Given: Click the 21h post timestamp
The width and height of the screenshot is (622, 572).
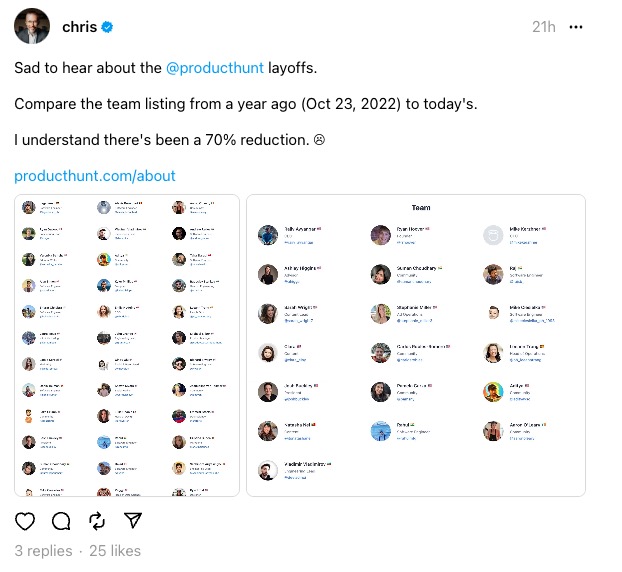Looking at the screenshot, I should coord(544,28).
